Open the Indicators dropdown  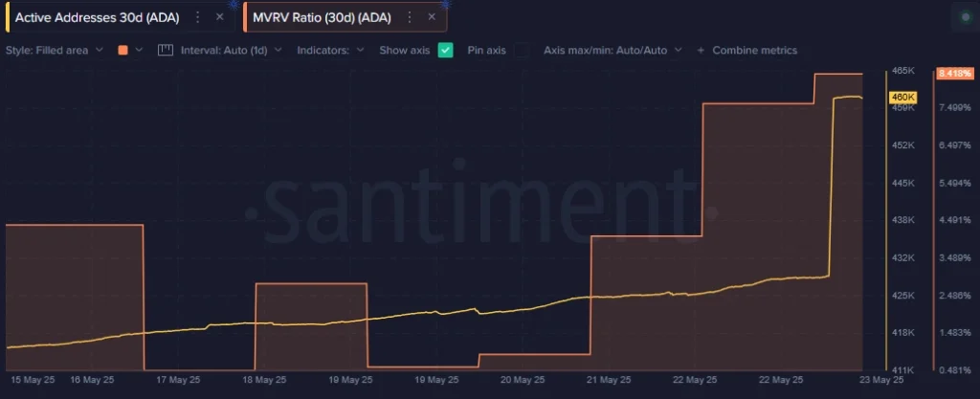point(330,50)
